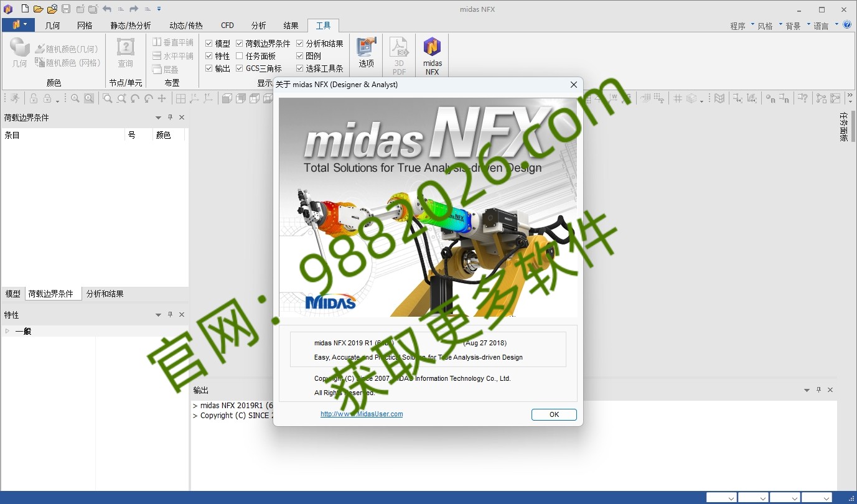
Task: Click the New file icon in quick access
Action: 25,9
